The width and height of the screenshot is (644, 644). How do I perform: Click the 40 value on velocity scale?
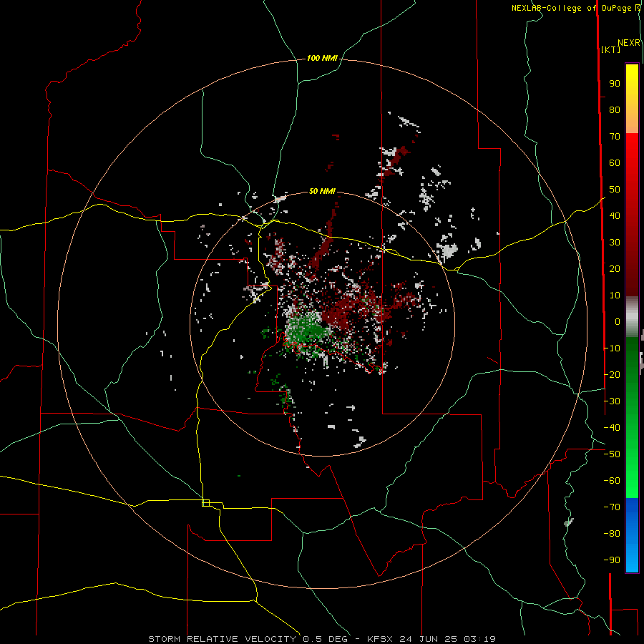coord(615,215)
